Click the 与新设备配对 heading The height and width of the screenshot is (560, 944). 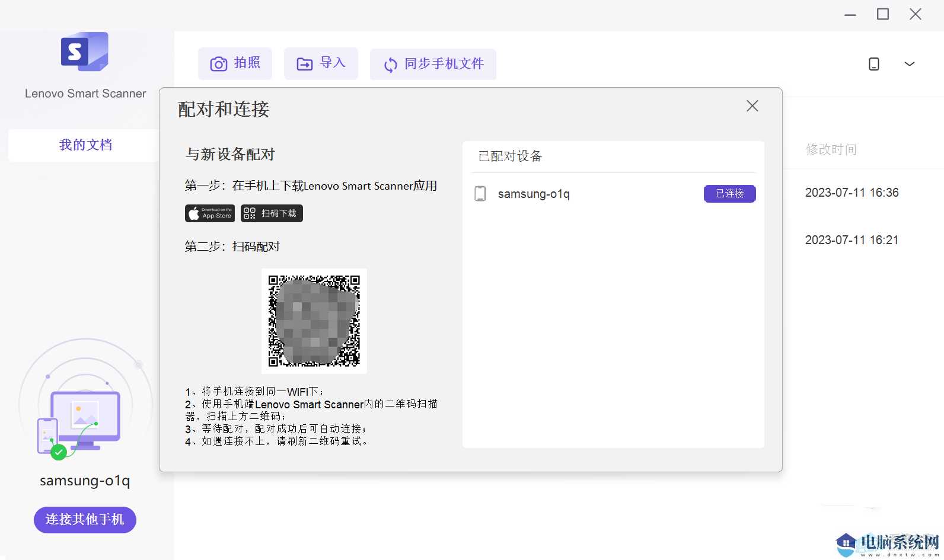(231, 155)
